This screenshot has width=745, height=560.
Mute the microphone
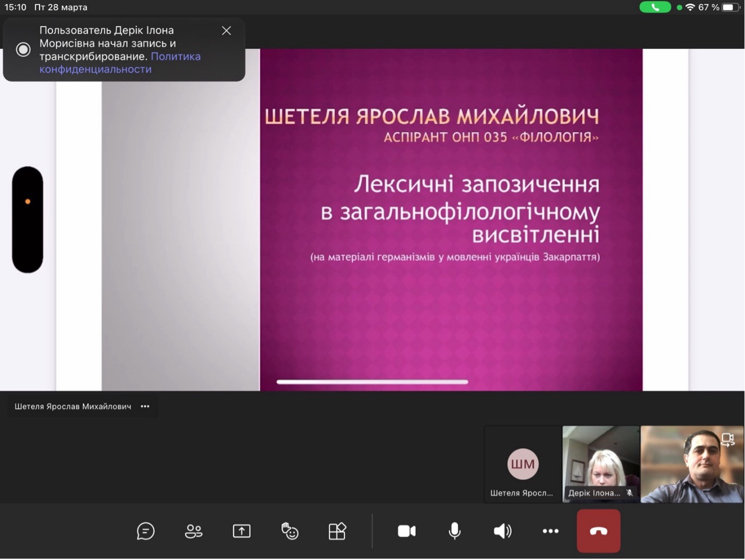(455, 531)
